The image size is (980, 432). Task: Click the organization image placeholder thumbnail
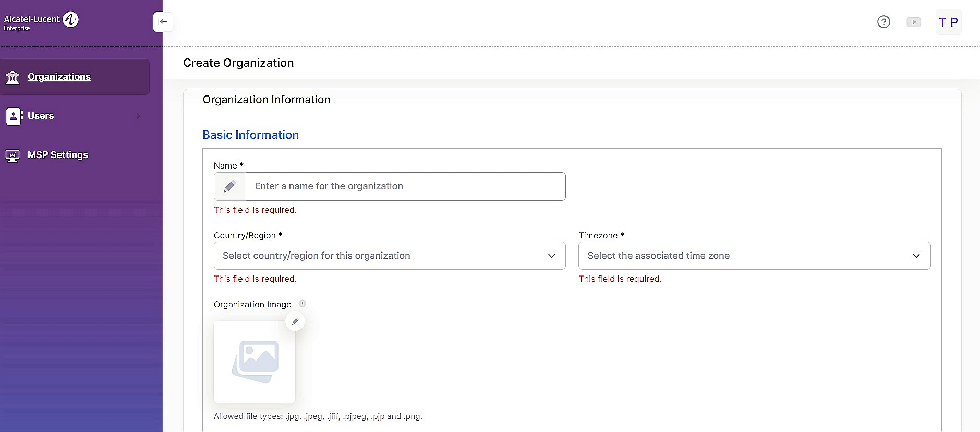(x=255, y=362)
